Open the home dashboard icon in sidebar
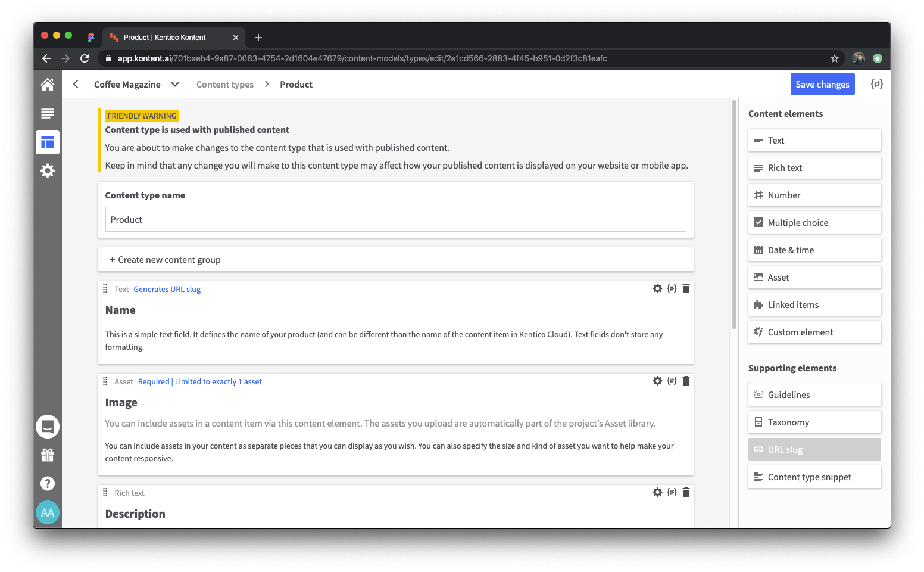The height and width of the screenshot is (572, 924). (x=48, y=84)
